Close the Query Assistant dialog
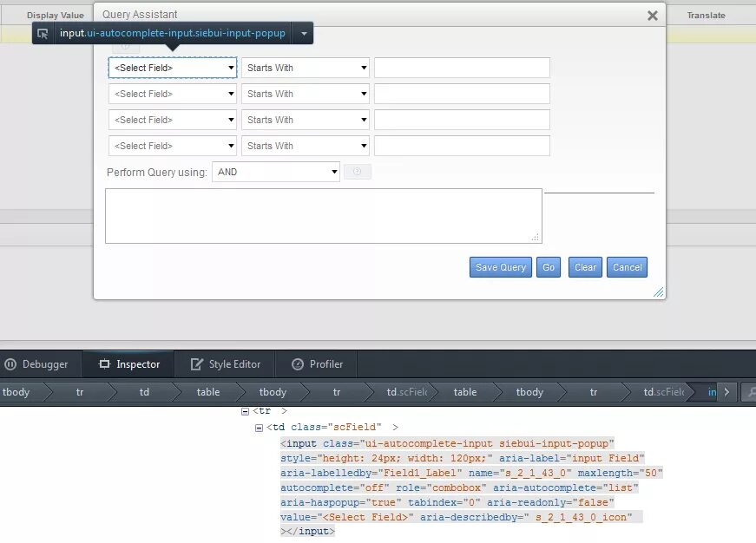Viewport: 756px width, 543px height. [x=653, y=16]
